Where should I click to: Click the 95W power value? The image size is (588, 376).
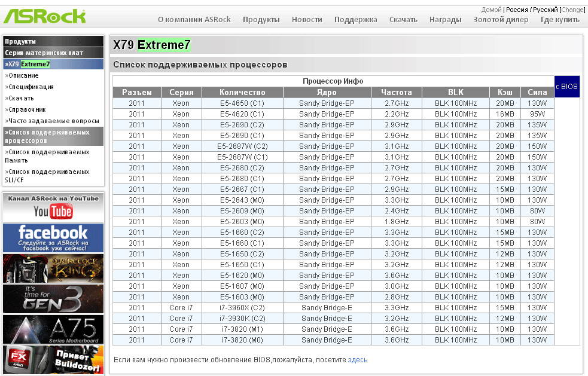537,114
